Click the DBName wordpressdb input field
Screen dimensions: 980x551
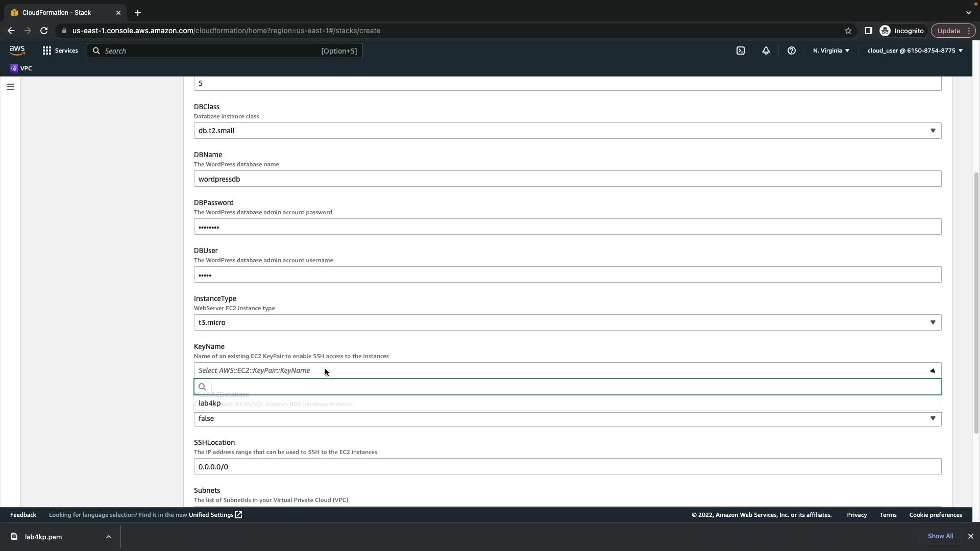[567, 179]
